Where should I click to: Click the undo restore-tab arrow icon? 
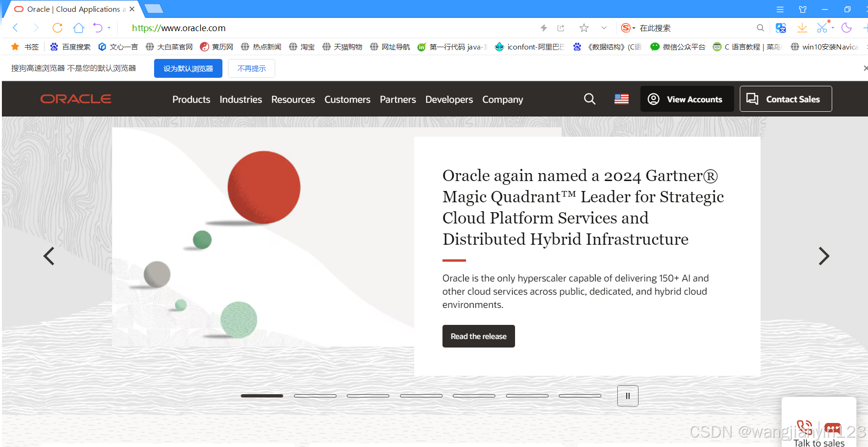point(98,28)
